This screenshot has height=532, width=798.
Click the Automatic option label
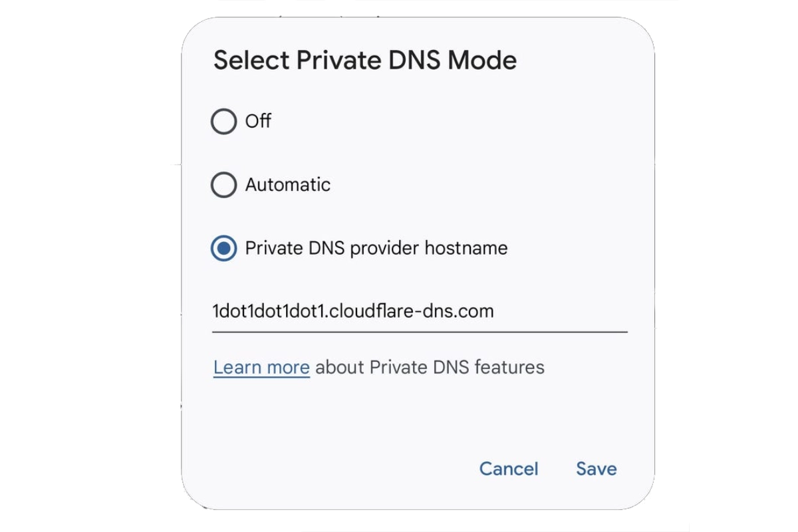(288, 184)
